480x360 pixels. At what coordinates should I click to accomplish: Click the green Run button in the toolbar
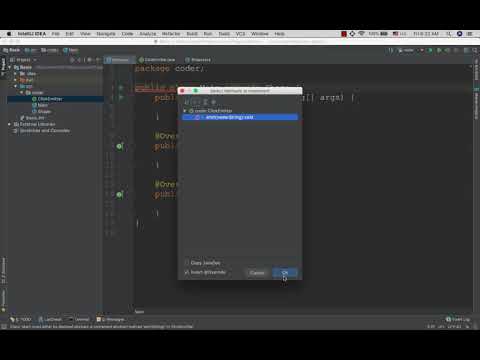coord(430,50)
